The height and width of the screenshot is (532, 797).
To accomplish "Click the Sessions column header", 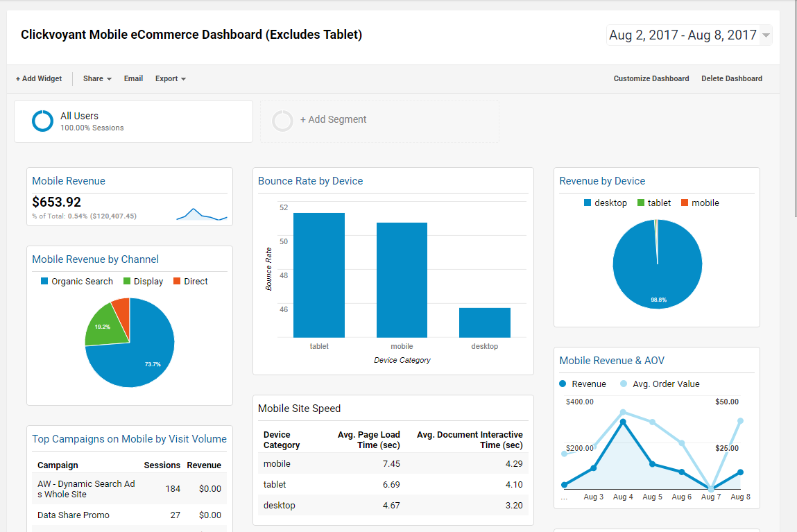I will 162,465.
